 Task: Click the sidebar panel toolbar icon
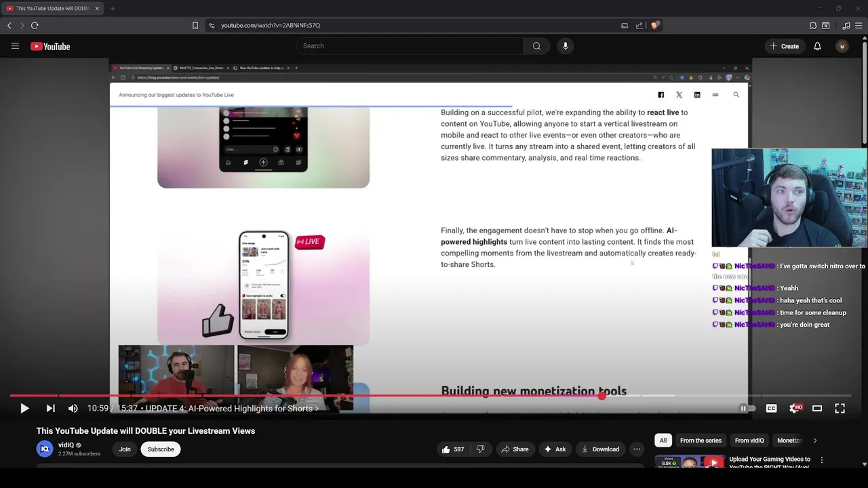[826, 25]
